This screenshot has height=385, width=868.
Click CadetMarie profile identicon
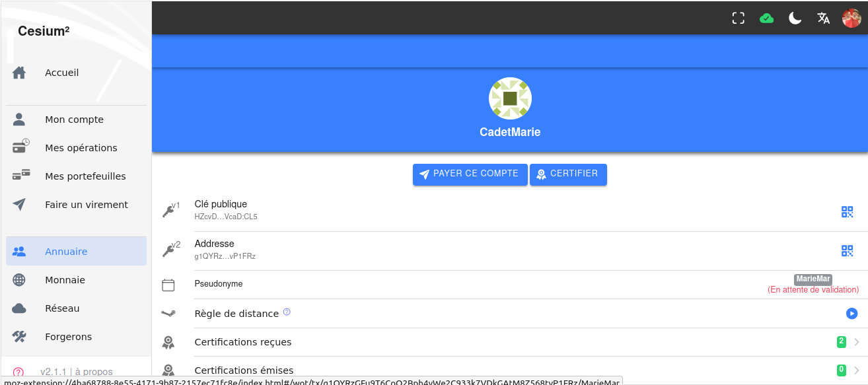tap(510, 99)
